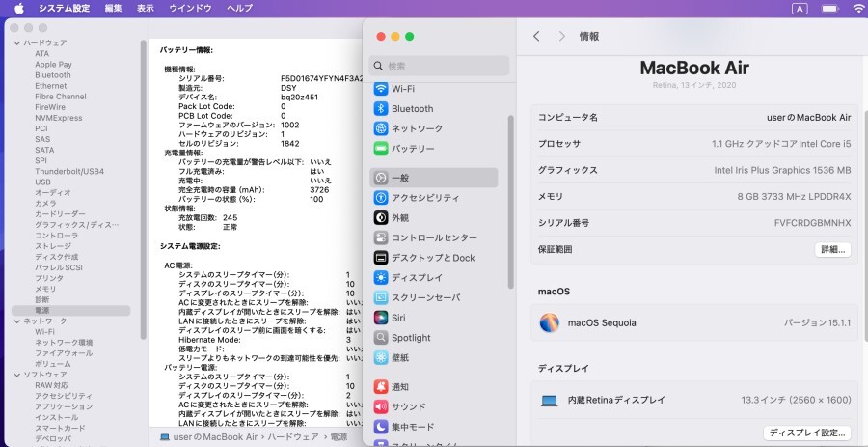The width and height of the screenshot is (868, 447).
Task: Open the システム設定 menu
Action: tap(65, 9)
